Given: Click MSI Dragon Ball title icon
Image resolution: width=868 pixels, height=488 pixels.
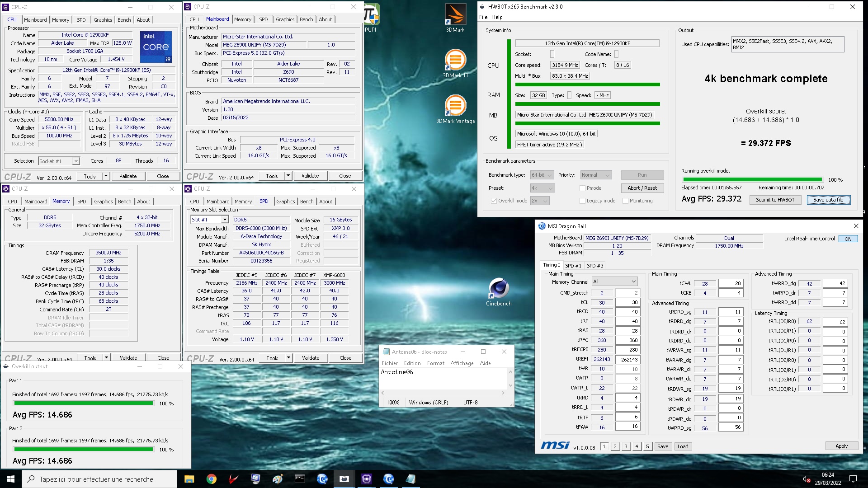Looking at the screenshot, I should 542,226.
